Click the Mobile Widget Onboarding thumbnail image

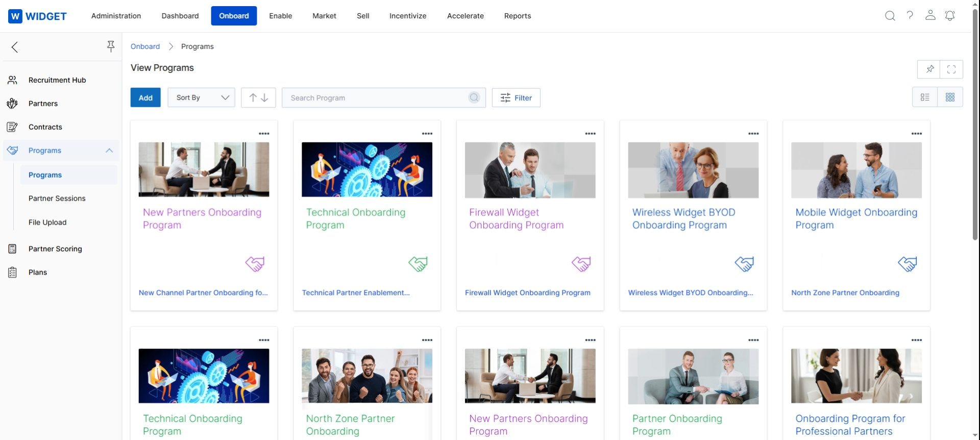click(x=856, y=170)
